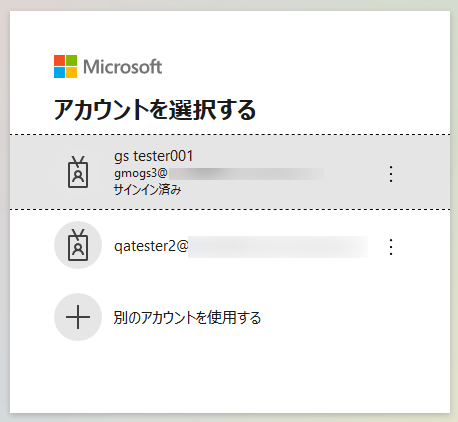Screen dimensions: 458x422
Task: Click the red square of the Microsoft logo
Action: click(59, 60)
